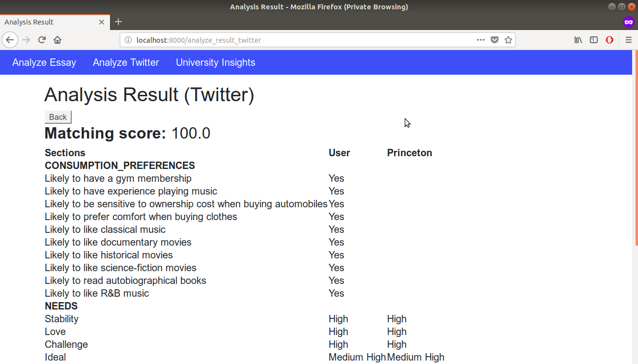Select the Analysis Result browser tab
The image size is (638, 364).
click(55, 22)
